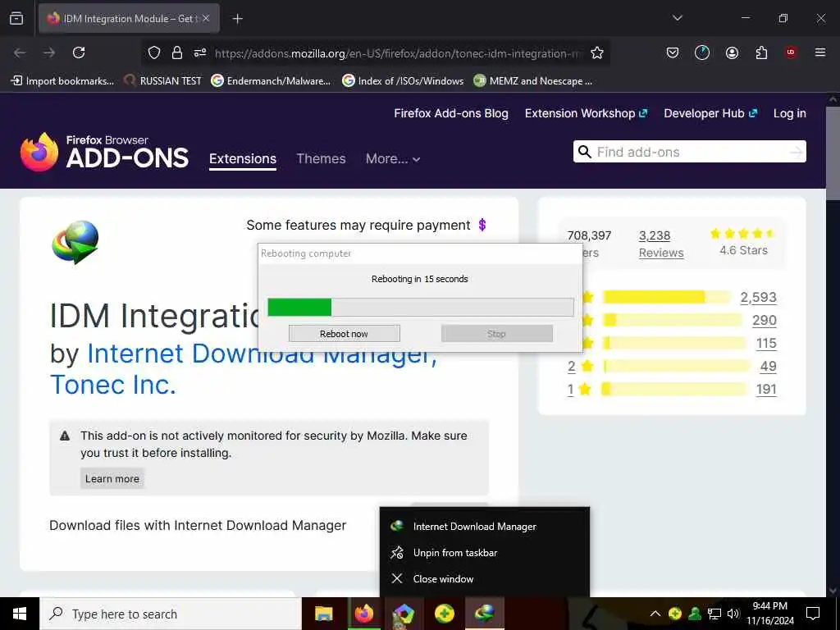The width and height of the screenshot is (840, 630).
Task: Open the circular clock toolbar extension icon
Action: (702, 52)
